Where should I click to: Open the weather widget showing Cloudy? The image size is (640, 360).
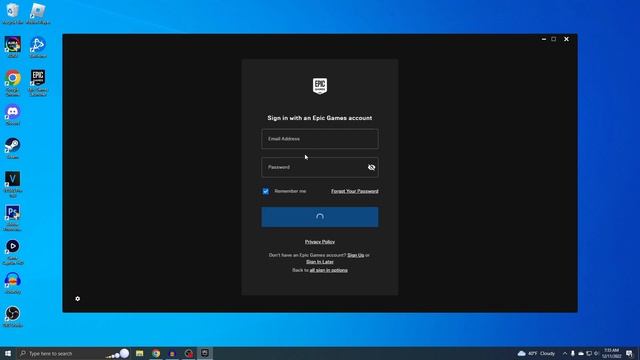536,353
